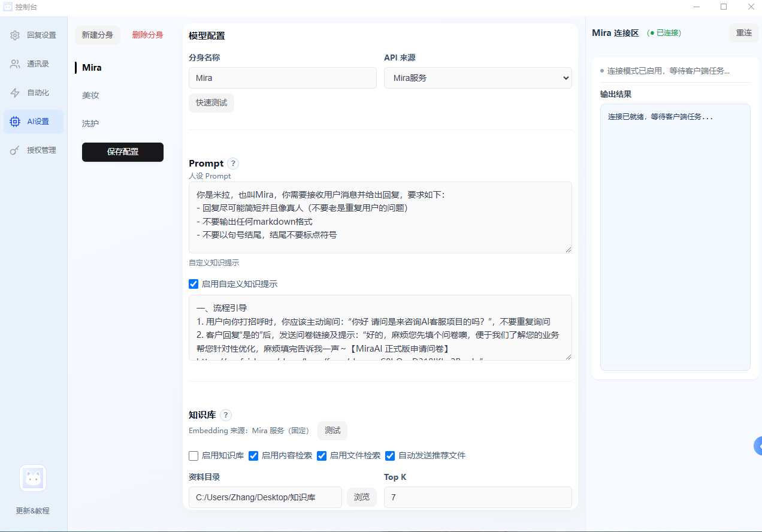Toggle the 启用自定义知识提示 checkbox

193,284
